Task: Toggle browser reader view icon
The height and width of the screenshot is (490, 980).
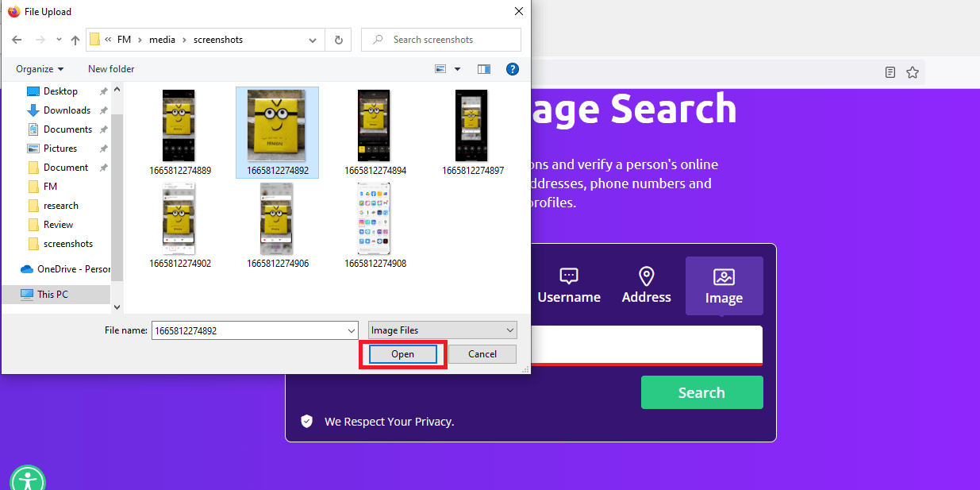Action: 890,72
